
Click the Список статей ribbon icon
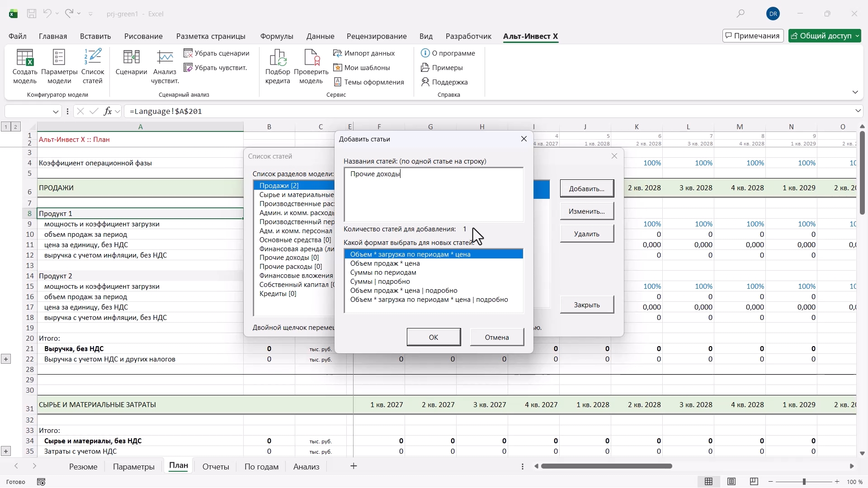93,67
